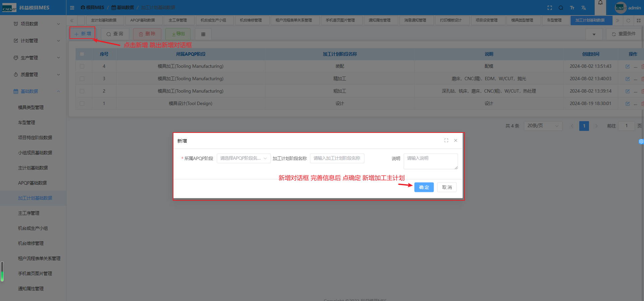Click the 重置条件 reset conditions button
Screen dimensions: 644x301
click(x=624, y=34)
